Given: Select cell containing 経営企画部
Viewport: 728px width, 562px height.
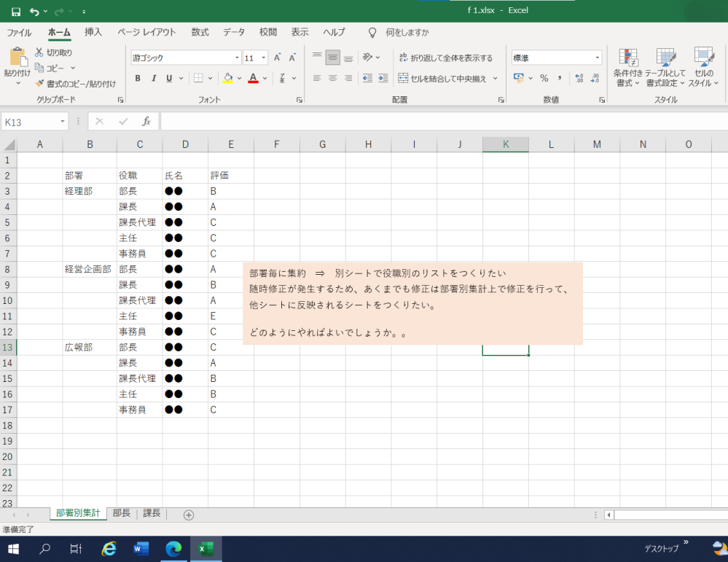Looking at the screenshot, I should point(89,270).
